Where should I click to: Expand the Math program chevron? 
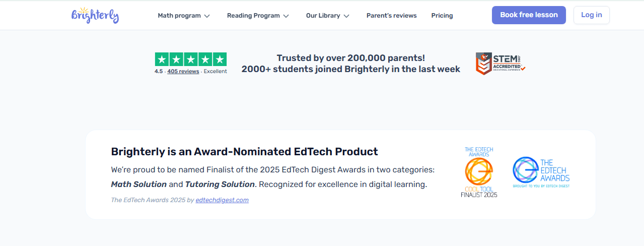(206, 16)
